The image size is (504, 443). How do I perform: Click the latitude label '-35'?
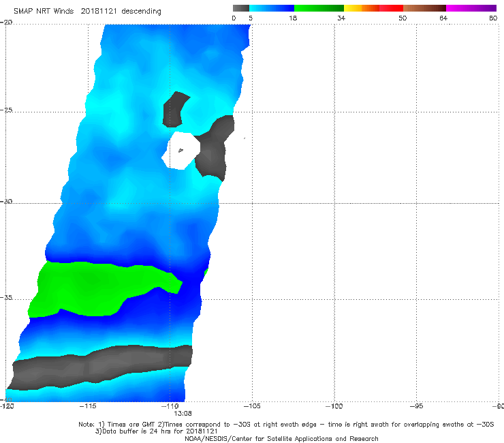(x=6, y=297)
